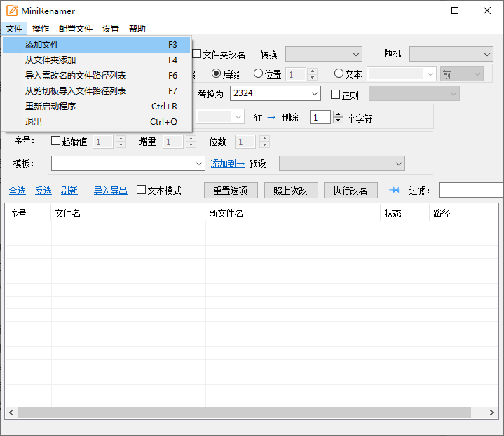Choose 退出 from the file menu
504x436 pixels.
96,122
